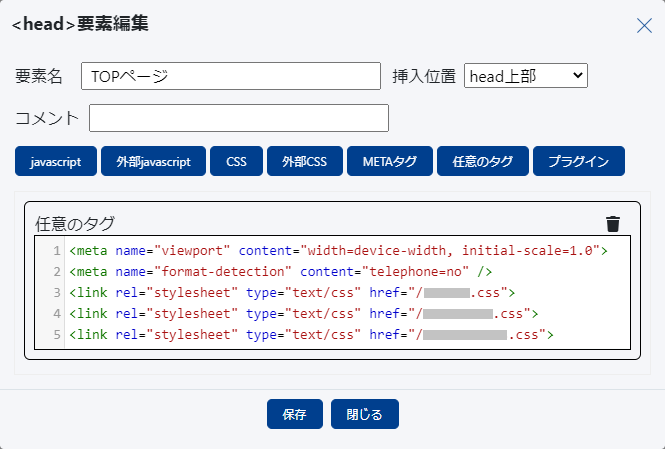
Task: Delete the 任意のタグ block with trash icon
Action: pos(613,224)
